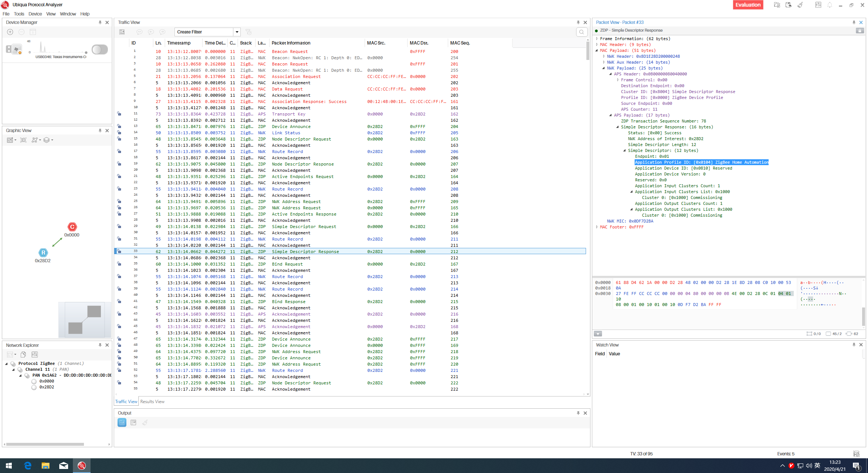Click the save capture icon
Screen dimensions: 868x473
pyautogui.click(x=788, y=5)
